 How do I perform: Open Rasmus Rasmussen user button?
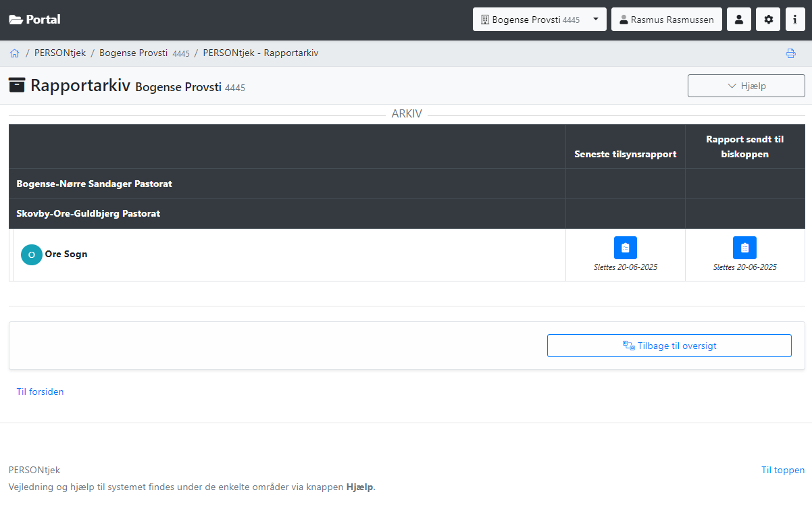667,20
